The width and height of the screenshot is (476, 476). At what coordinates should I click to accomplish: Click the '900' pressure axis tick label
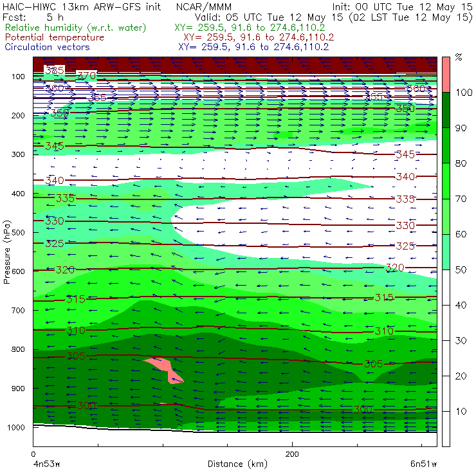(18, 389)
